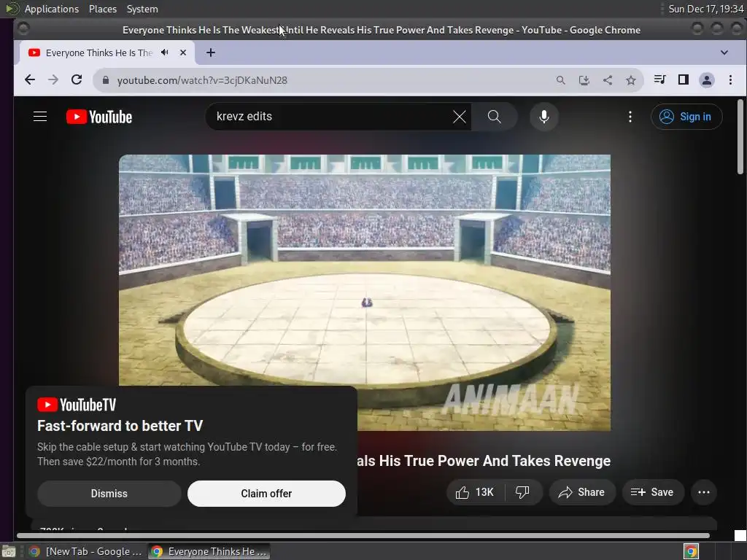Click the vertical page scrollbar
The width and height of the screenshot is (747, 560).
(740, 137)
